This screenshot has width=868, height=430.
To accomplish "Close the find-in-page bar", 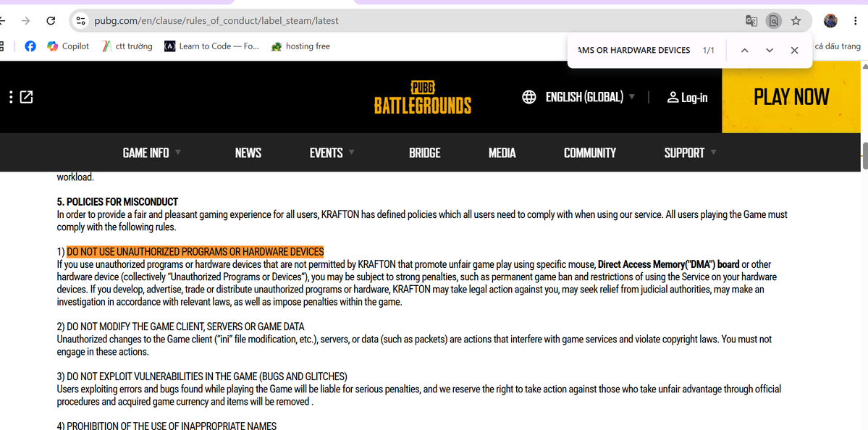I will [794, 51].
